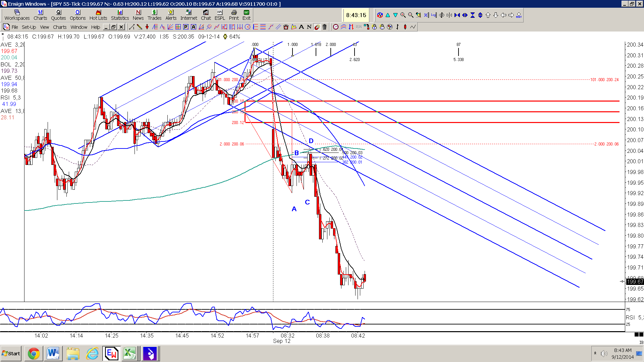Click the zoom out magnifier icon
The width and height of the screenshot is (644, 362).
click(411, 15)
